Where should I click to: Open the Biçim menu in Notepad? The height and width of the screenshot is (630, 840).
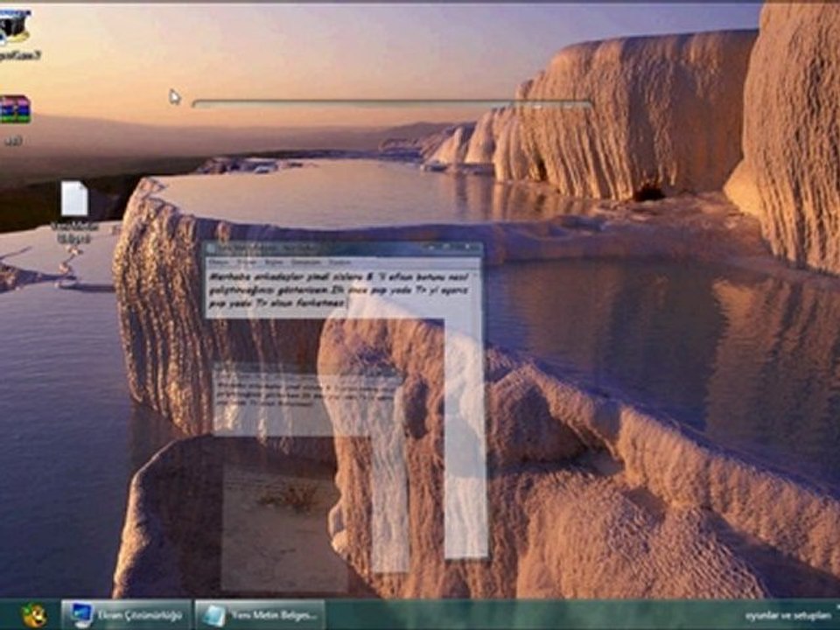point(273,262)
